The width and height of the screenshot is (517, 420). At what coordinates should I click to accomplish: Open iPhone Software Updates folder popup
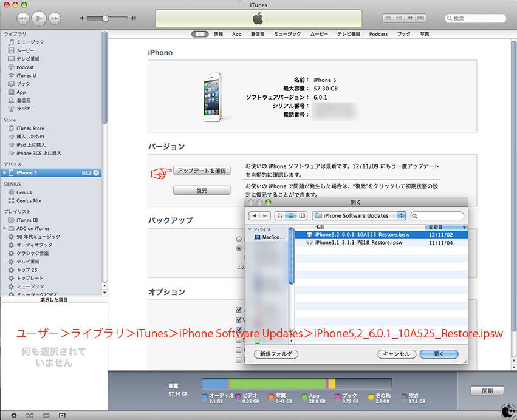click(359, 215)
